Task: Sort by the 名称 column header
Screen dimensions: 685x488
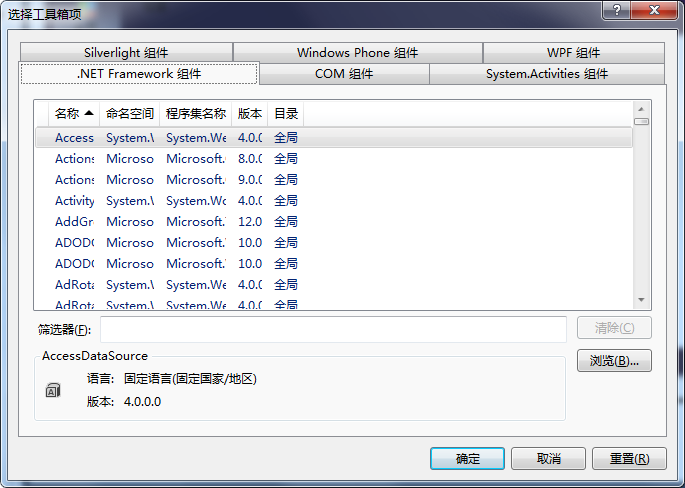Action: [x=74, y=114]
